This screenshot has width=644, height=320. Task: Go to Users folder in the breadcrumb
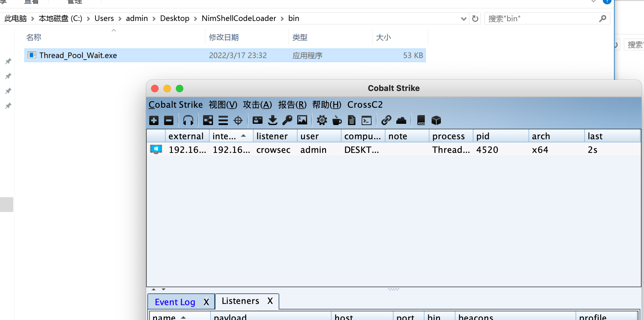pos(104,19)
